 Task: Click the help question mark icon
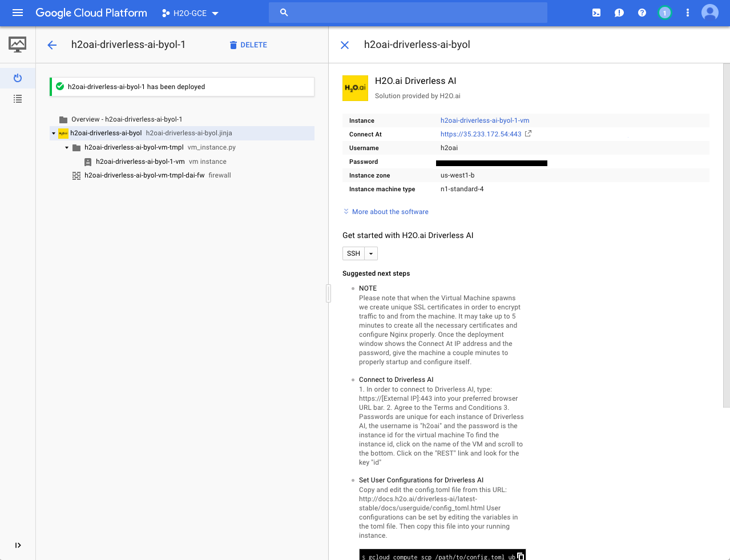(x=642, y=13)
